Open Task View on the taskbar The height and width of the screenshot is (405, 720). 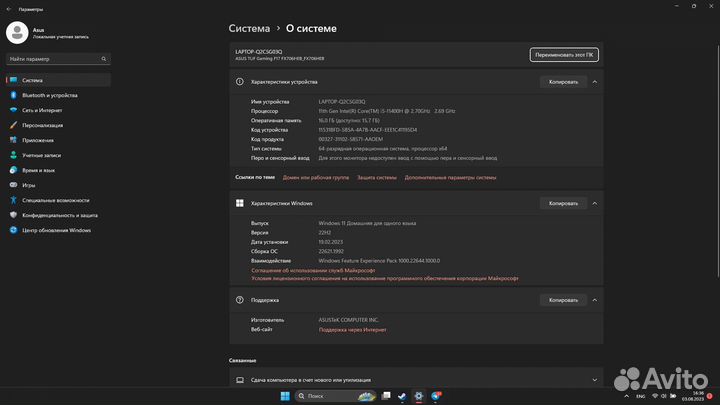point(386,396)
